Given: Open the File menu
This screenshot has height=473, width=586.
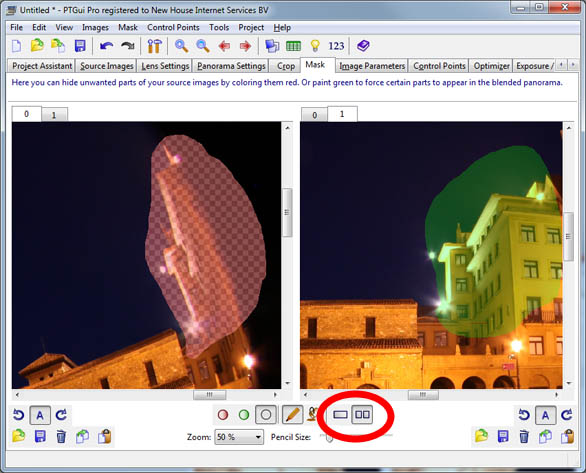Looking at the screenshot, I should (x=16, y=27).
